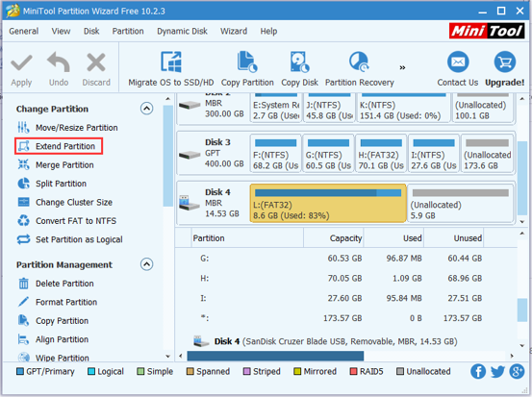532x397 pixels.
Task: Open the Copy Disk wizard
Action: pyautogui.click(x=299, y=68)
